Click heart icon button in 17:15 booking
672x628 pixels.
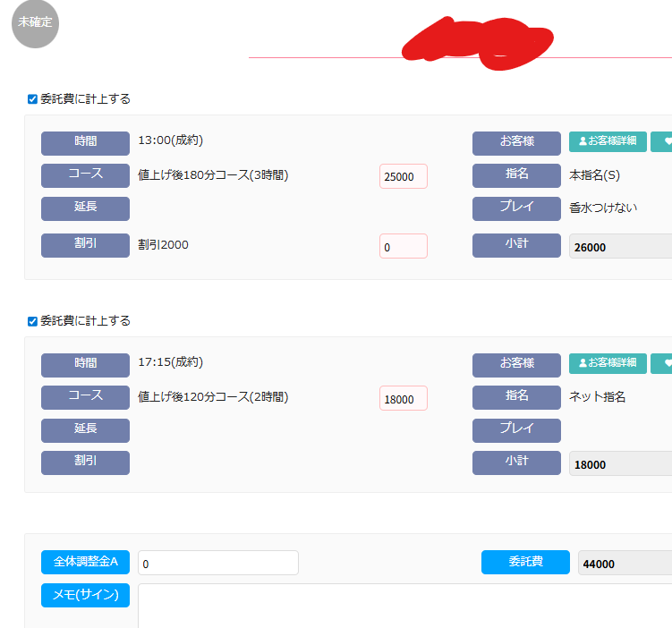point(663,363)
